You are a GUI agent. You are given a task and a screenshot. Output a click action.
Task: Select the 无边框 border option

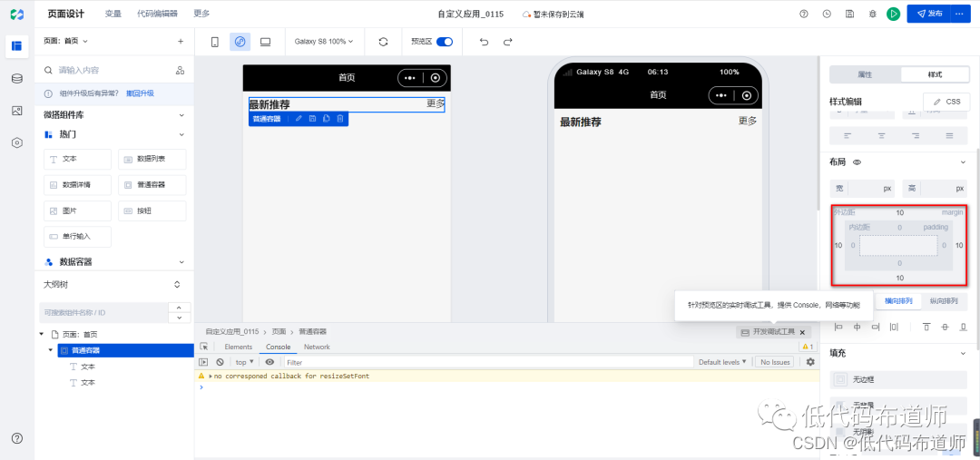(x=898, y=379)
